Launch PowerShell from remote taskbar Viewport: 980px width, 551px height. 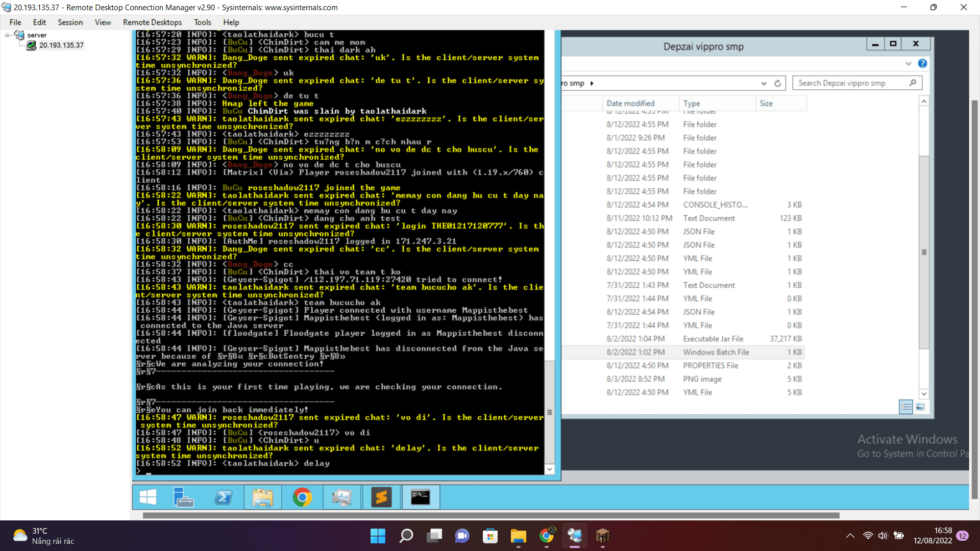click(x=223, y=497)
